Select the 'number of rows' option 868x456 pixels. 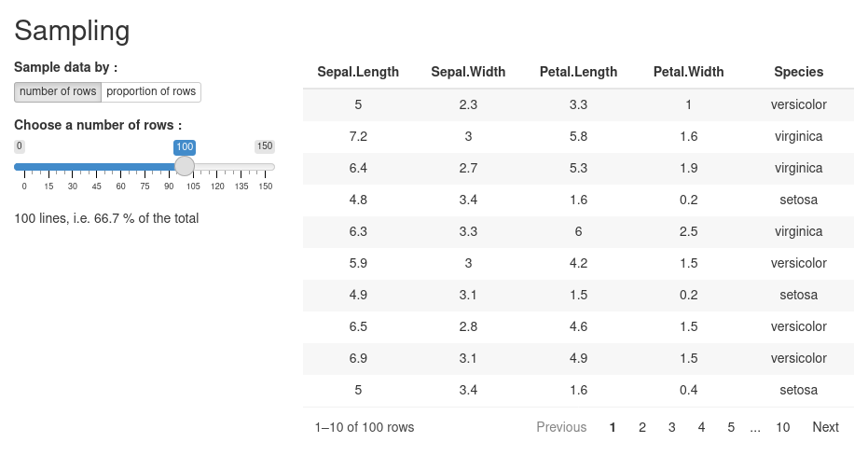click(x=58, y=91)
